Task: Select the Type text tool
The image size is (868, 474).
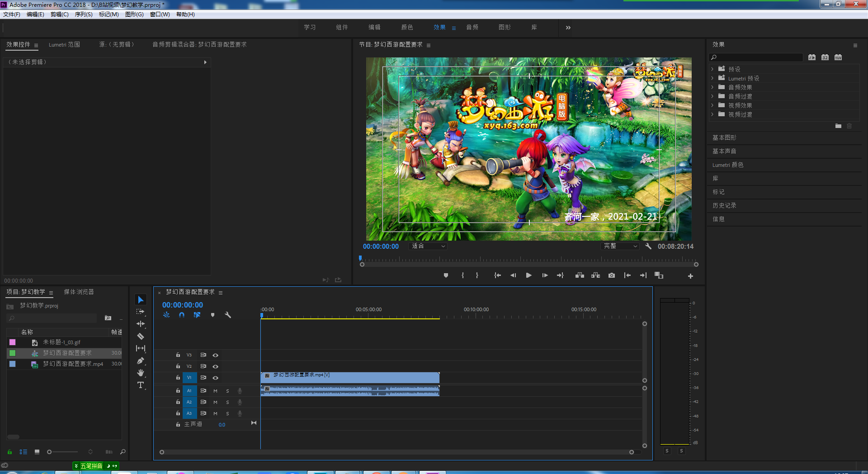Action: click(141, 385)
